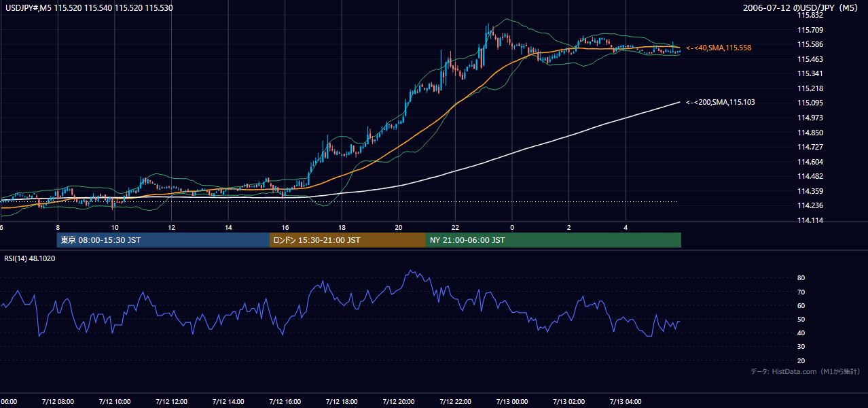Click hour label 16 below the price chart
868x408 pixels.
[285, 227]
